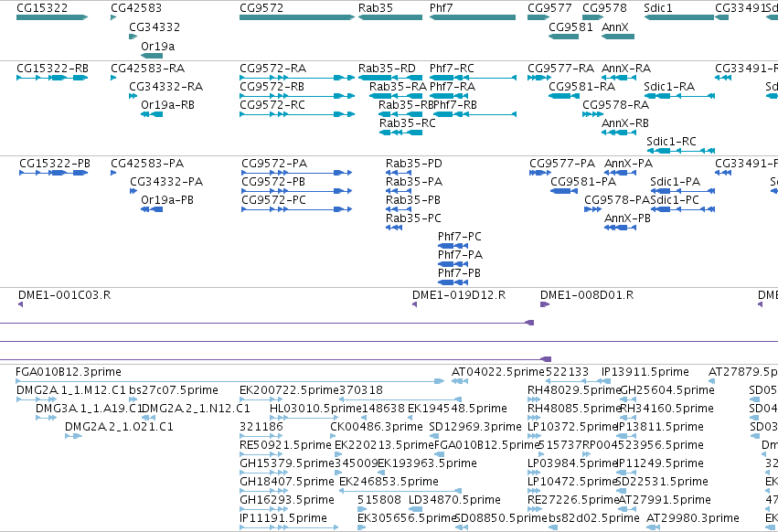Open the Rab35 gene label
This screenshot has height=532, width=778.
click(x=376, y=8)
